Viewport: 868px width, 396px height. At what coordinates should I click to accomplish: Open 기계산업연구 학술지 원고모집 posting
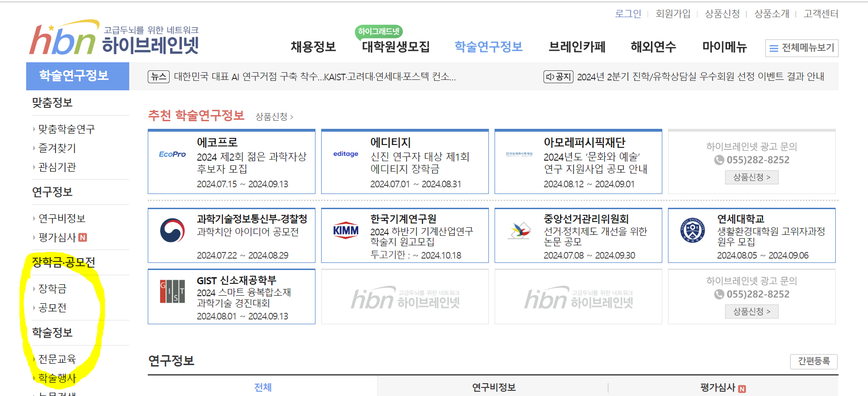coord(422,237)
